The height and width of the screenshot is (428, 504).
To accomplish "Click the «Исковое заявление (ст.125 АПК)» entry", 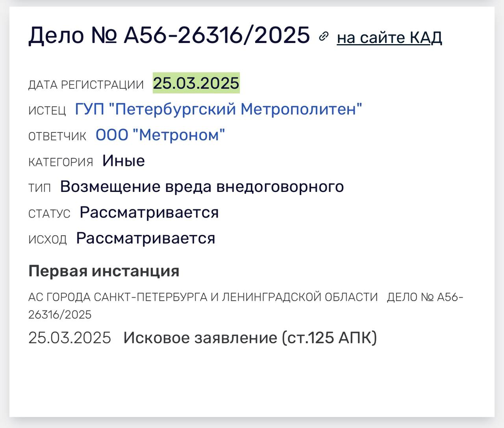I will pos(250,338).
